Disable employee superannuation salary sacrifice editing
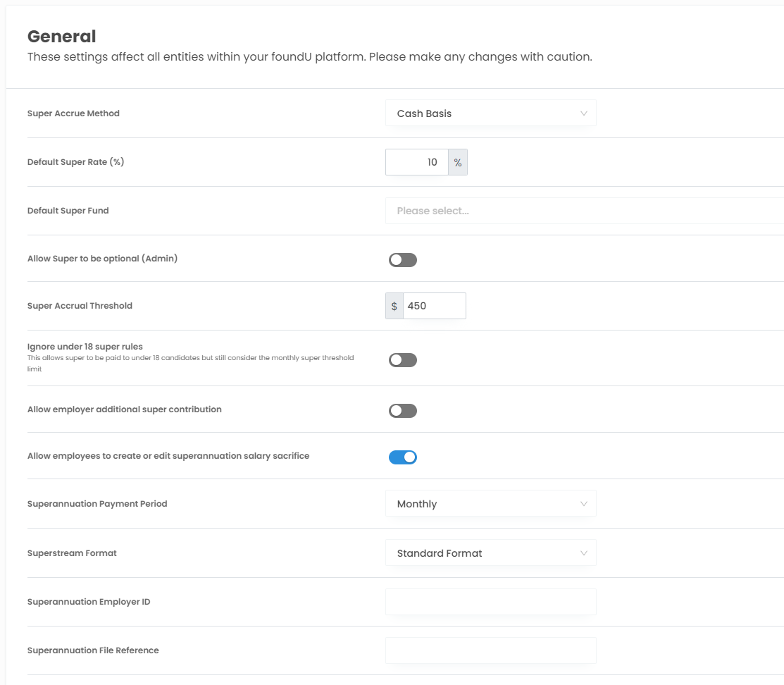Viewport: 784px width, 685px height. (x=403, y=457)
